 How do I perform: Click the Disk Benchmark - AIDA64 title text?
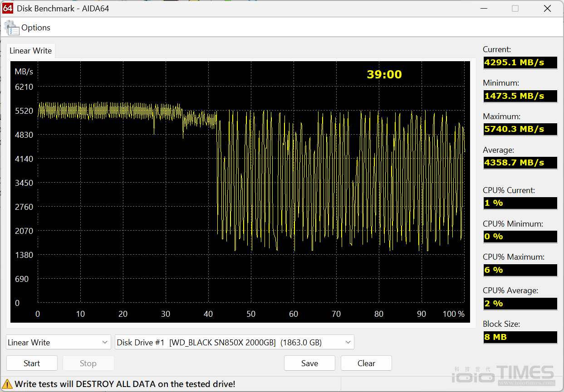click(63, 8)
